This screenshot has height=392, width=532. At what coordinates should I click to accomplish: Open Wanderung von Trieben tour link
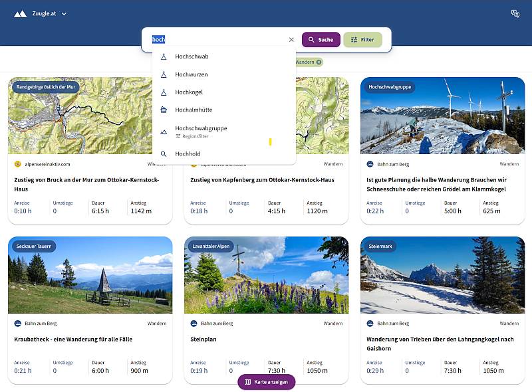pos(440,343)
